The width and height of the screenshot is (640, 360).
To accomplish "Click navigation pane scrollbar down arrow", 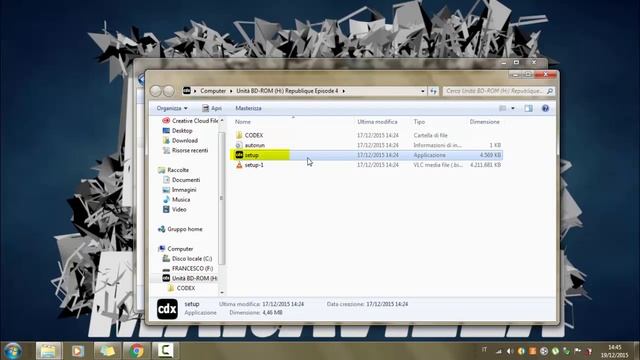I will pyautogui.click(x=222, y=292).
